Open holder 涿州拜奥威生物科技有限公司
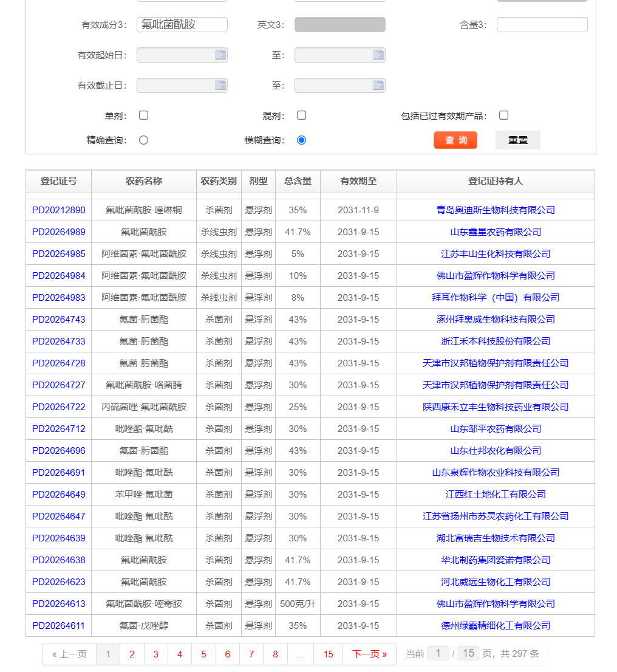The height and width of the screenshot is (672, 617). tap(496, 319)
